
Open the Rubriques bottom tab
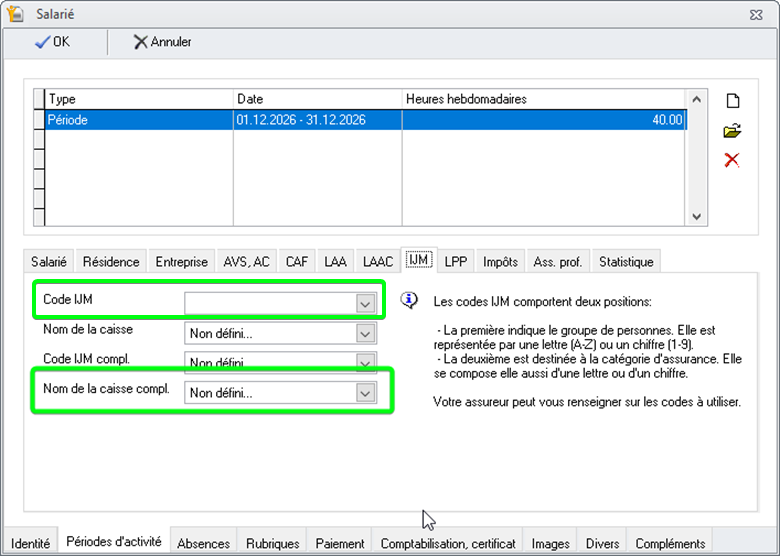click(x=272, y=543)
